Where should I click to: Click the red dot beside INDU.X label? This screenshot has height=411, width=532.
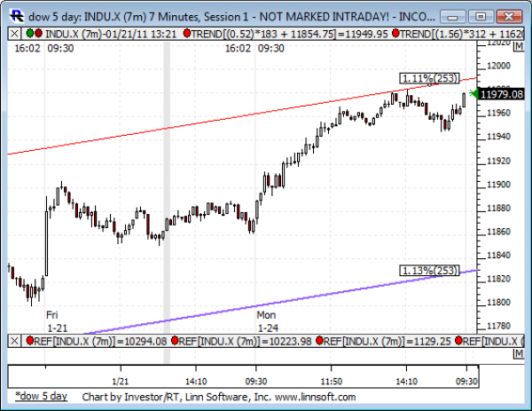coord(38,33)
